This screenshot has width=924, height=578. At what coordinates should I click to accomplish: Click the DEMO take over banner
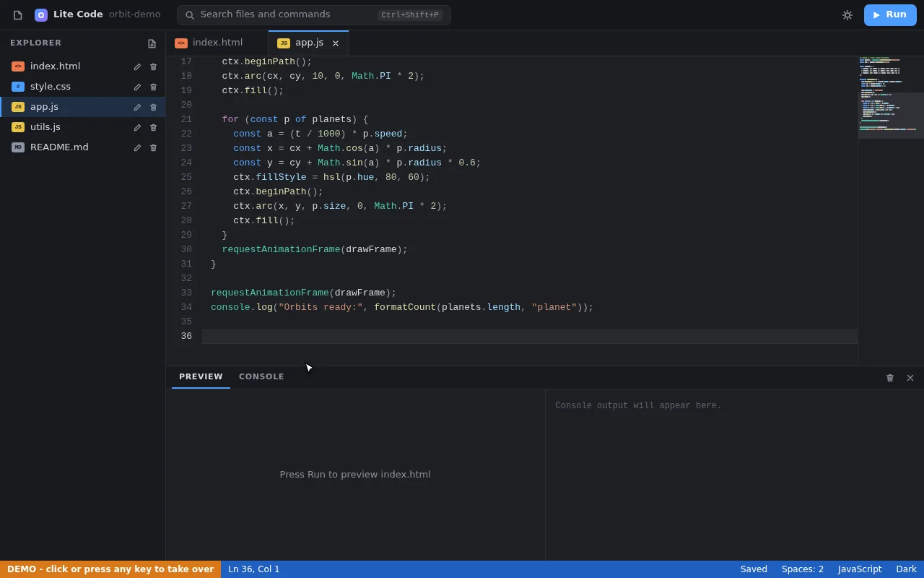click(110, 569)
